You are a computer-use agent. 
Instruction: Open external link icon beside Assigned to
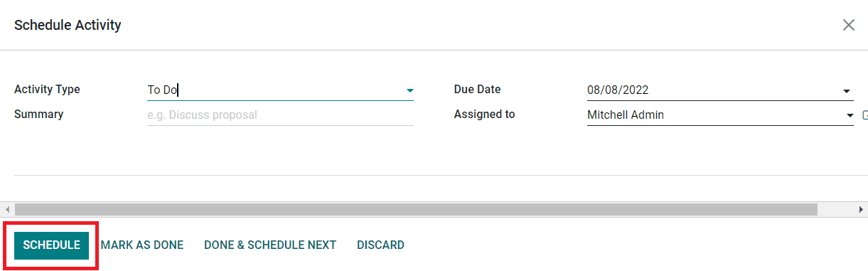pyautogui.click(x=864, y=115)
